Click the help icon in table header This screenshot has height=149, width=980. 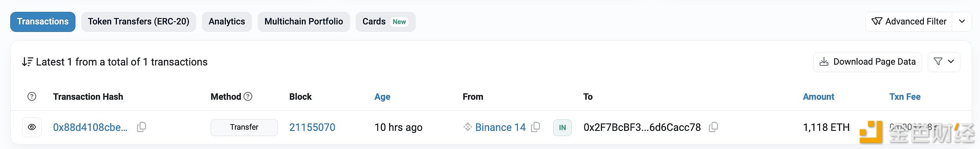[x=32, y=97]
